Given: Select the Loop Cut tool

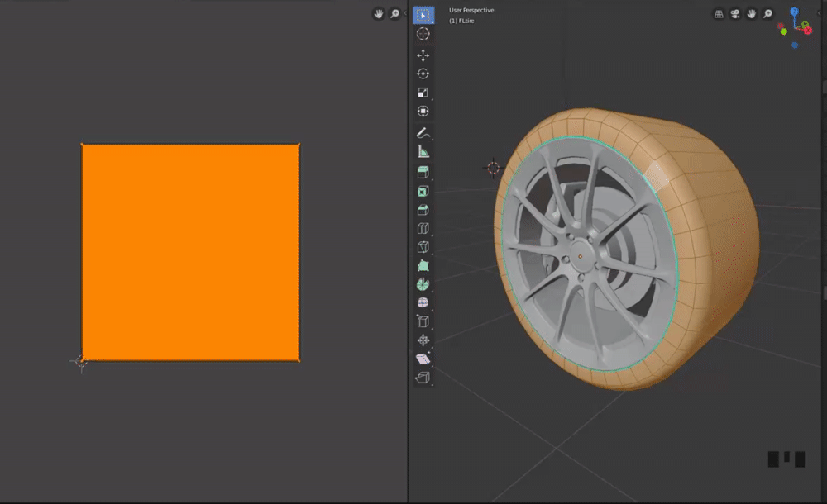Looking at the screenshot, I should (423, 228).
